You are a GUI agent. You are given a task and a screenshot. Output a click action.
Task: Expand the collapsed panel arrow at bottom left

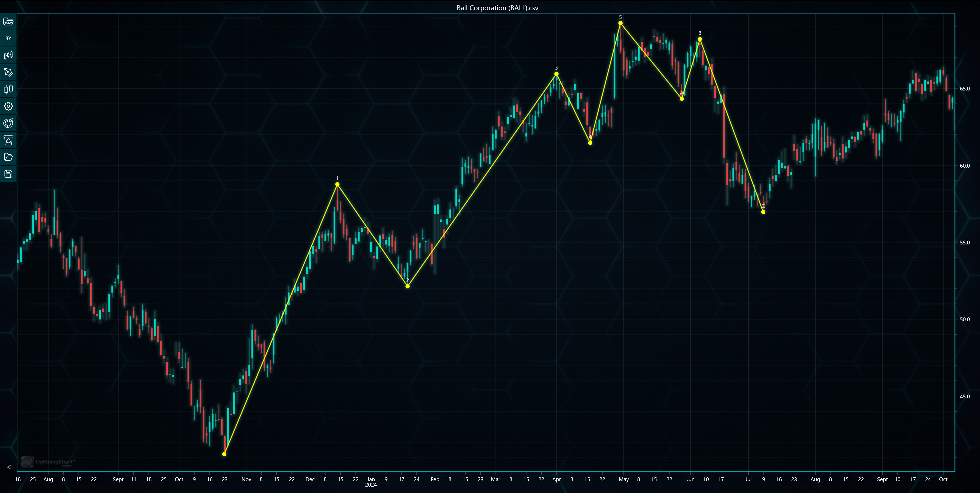9,467
